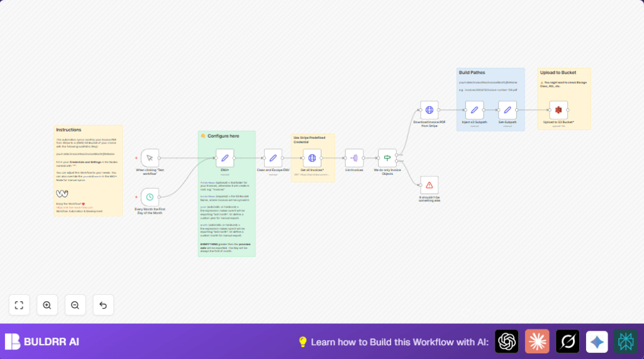644x359 pixels.
Task: Click the 'Build Pathes' note heading
Action: [x=472, y=72]
